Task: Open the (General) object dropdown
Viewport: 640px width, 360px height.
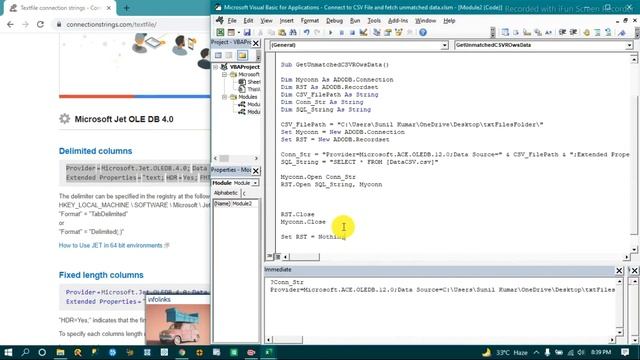Action: pos(444,45)
